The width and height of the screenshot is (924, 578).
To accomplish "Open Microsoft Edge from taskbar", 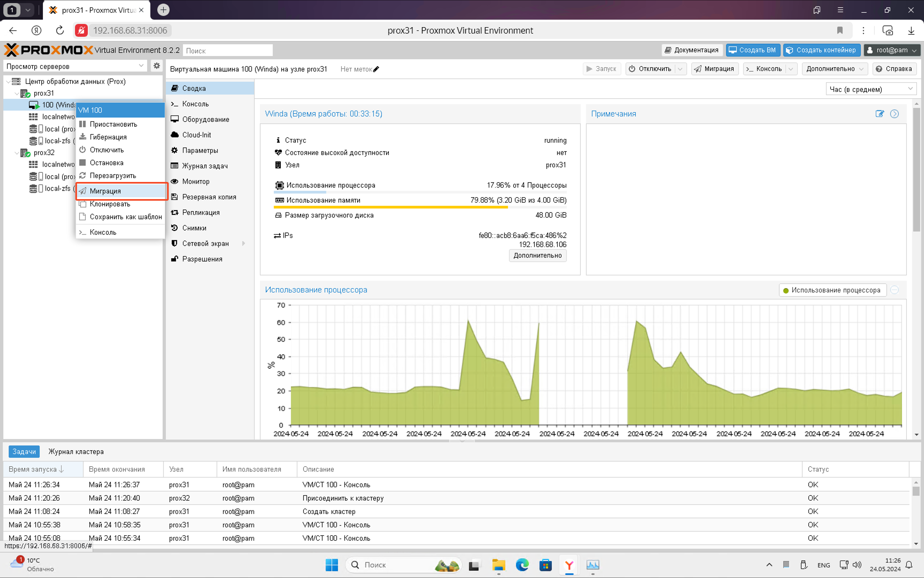I will coord(522,565).
